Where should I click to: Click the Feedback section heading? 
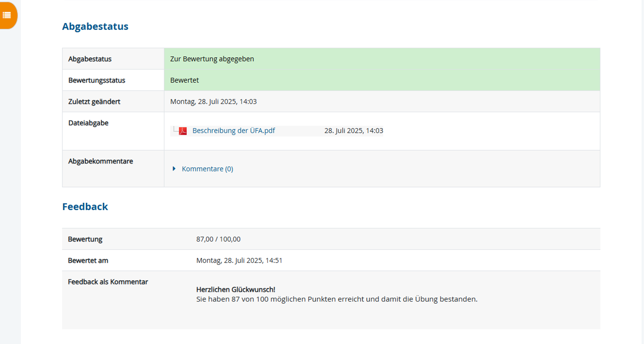tap(85, 207)
